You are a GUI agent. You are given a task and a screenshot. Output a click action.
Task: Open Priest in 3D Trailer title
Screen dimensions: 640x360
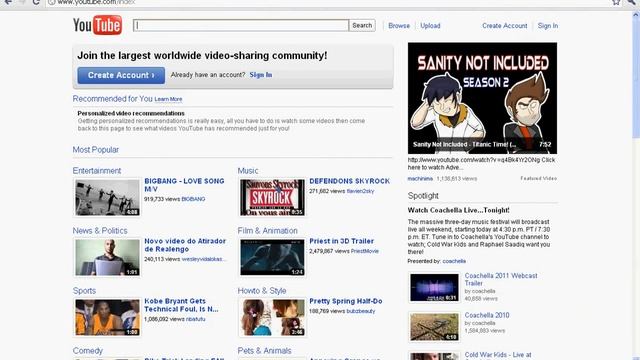[342, 241]
